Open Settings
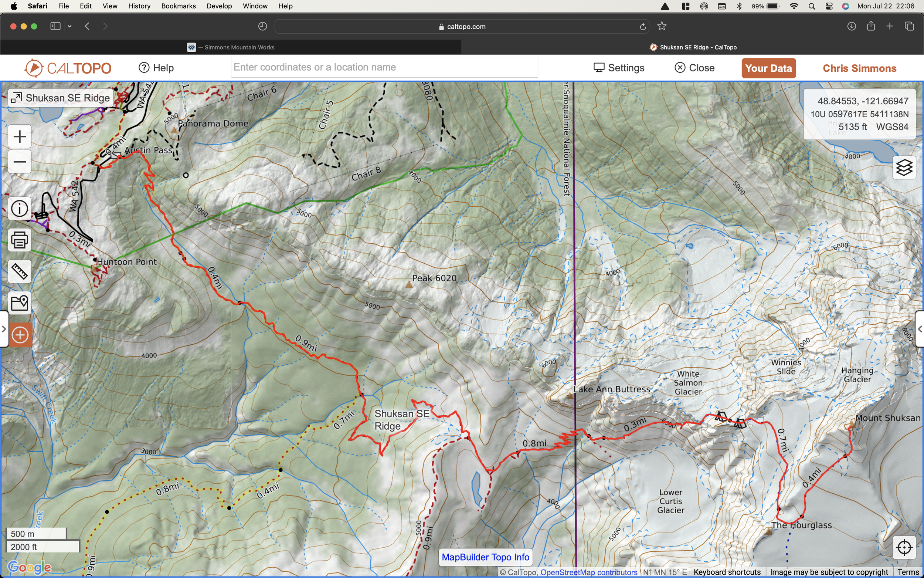 tap(619, 68)
